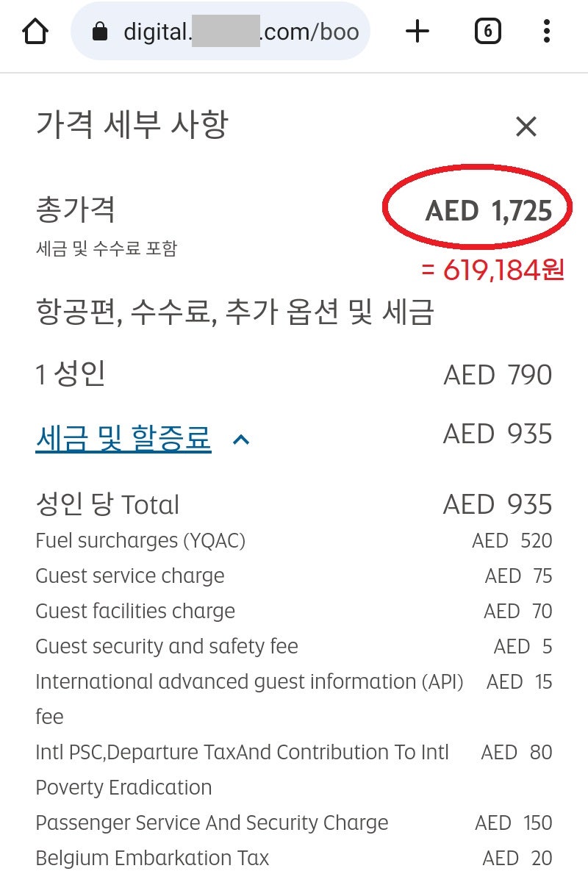Close the 가격 세부 사항 panel
Image resolution: width=588 pixels, height=885 pixels.
click(526, 127)
